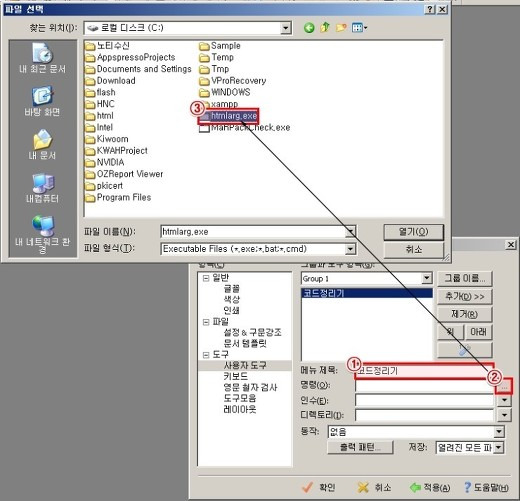Viewport: 520px width, 501px height.
Task: Open the directory (디렉토리) dropdown arrow
Action: 504,415
